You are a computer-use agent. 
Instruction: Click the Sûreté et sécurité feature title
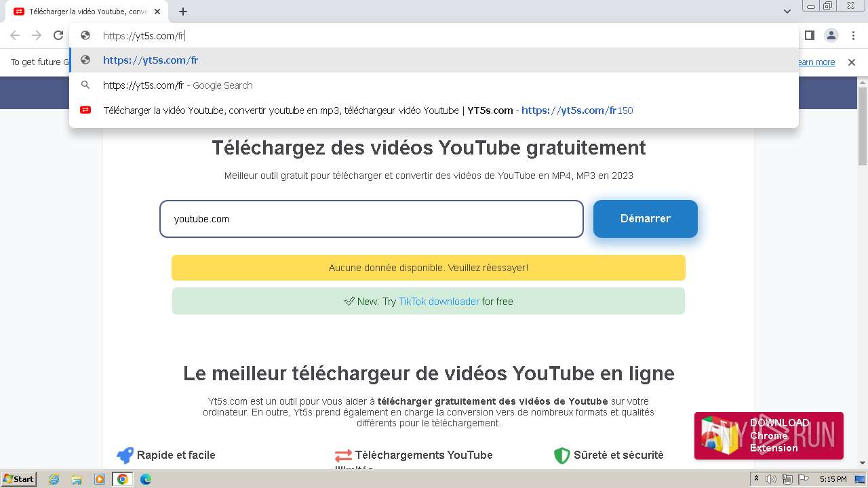(618, 455)
